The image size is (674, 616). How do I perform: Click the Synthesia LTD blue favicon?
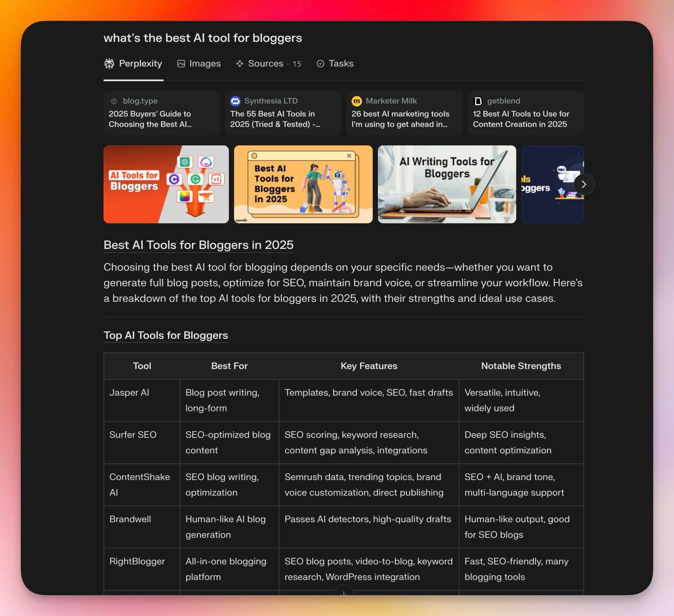coord(235,101)
